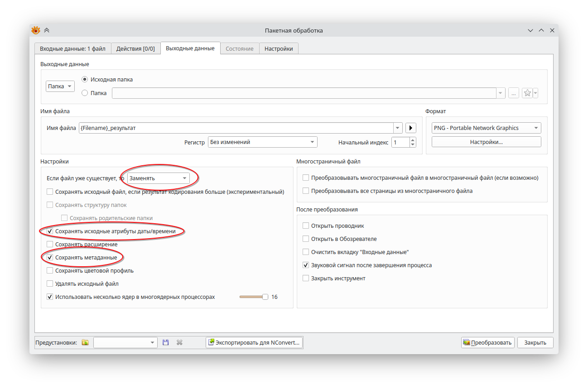
Task: Start conversion with Преобразовать button
Action: (x=487, y=343)
